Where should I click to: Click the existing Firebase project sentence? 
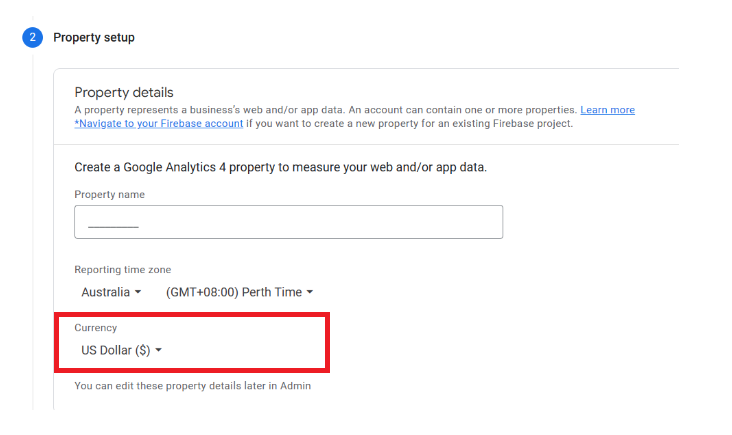(x=409, y=123)
